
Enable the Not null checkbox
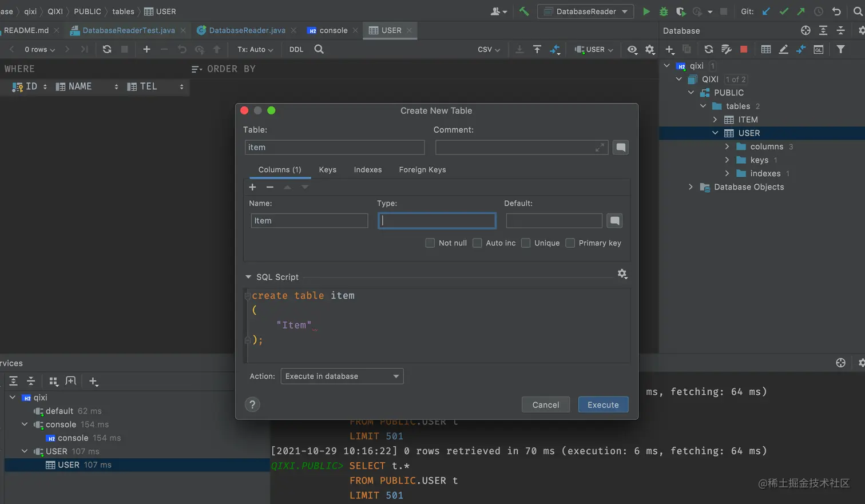(x=430, y=243)
